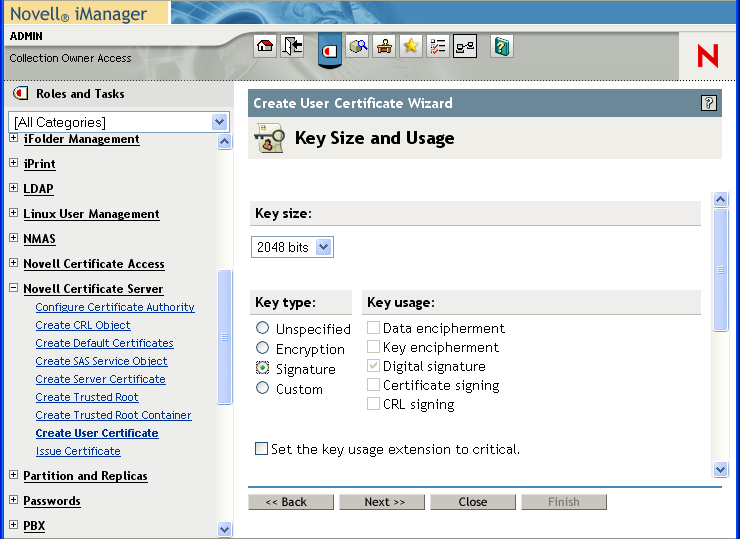Screen dimensions: 740x539
Task: Open Create Trusted Root task
Action: [87, 397]
